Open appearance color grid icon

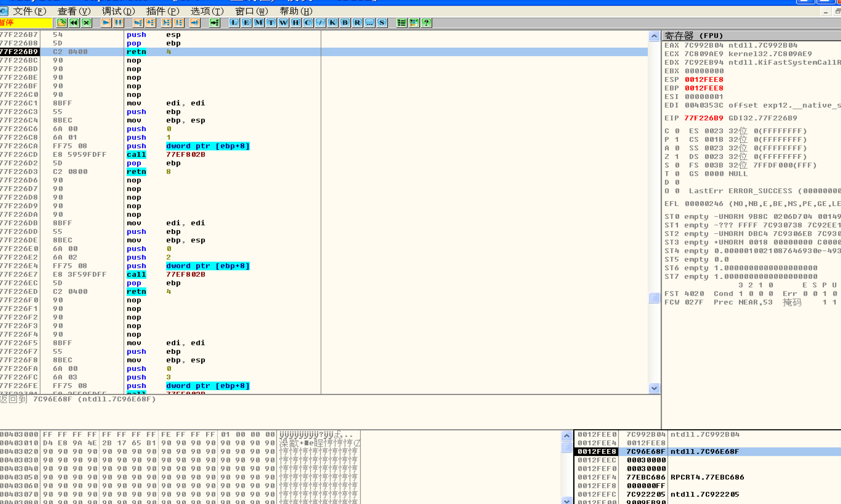click(414, 23)
